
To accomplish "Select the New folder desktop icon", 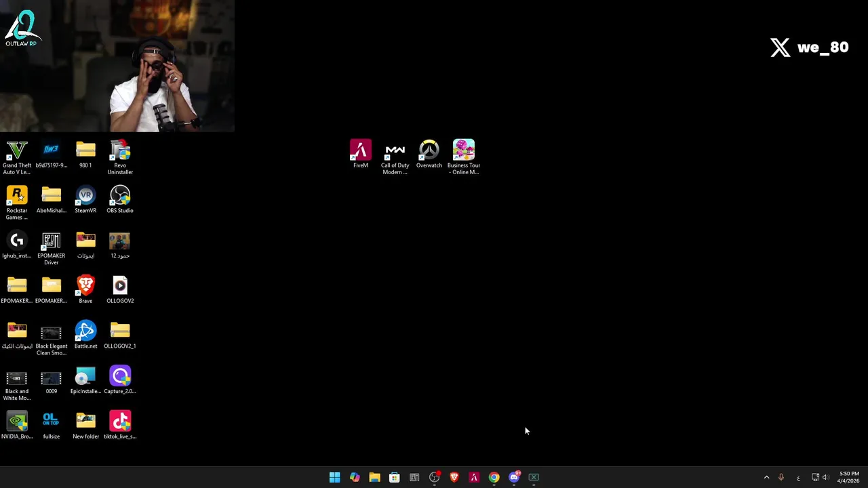I will (85, 426).
